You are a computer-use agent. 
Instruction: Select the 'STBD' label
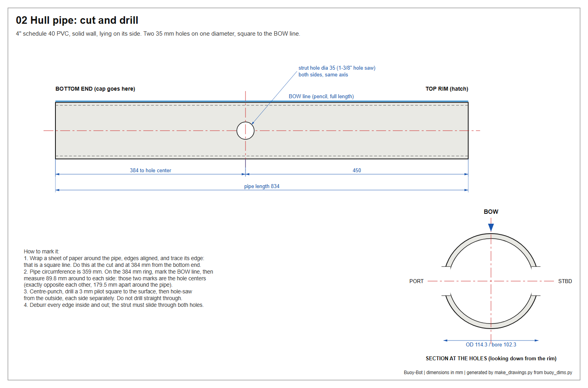565,281
